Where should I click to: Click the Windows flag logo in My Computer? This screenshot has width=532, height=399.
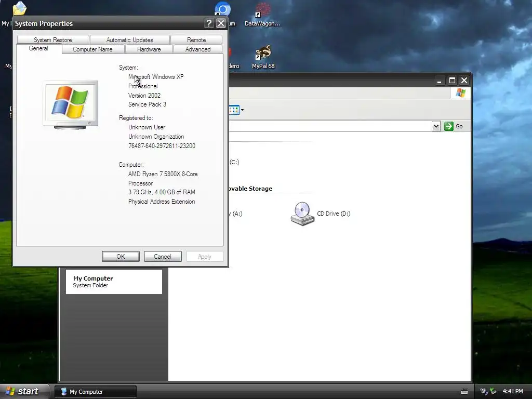coord(460,93)
